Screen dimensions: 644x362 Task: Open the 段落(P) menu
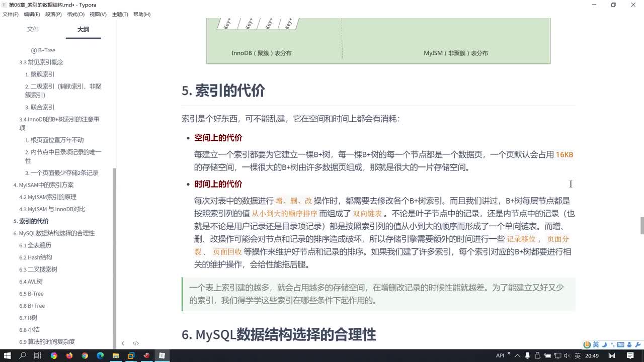[53, 14]
